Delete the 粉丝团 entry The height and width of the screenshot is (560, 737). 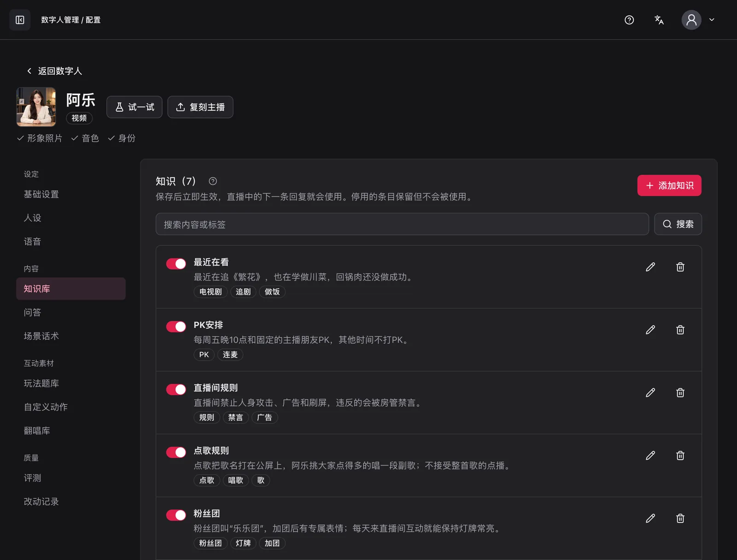[x=680, y=519]
